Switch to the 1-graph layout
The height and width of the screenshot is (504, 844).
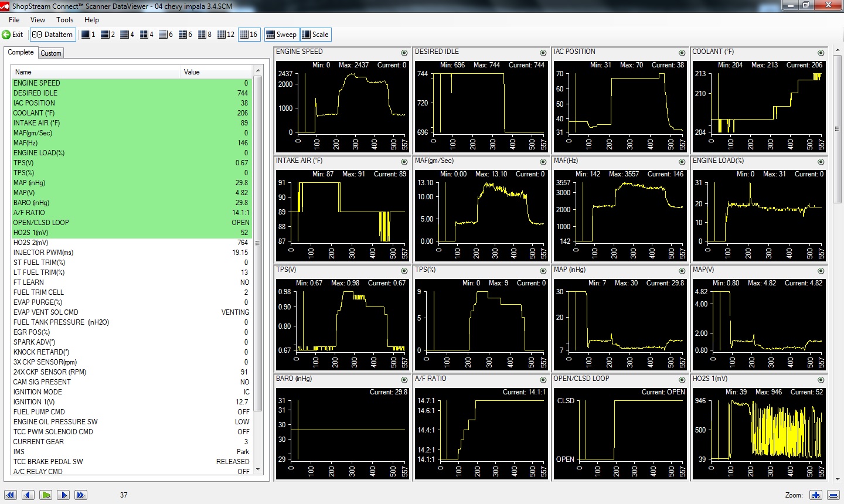coord(89,35)
